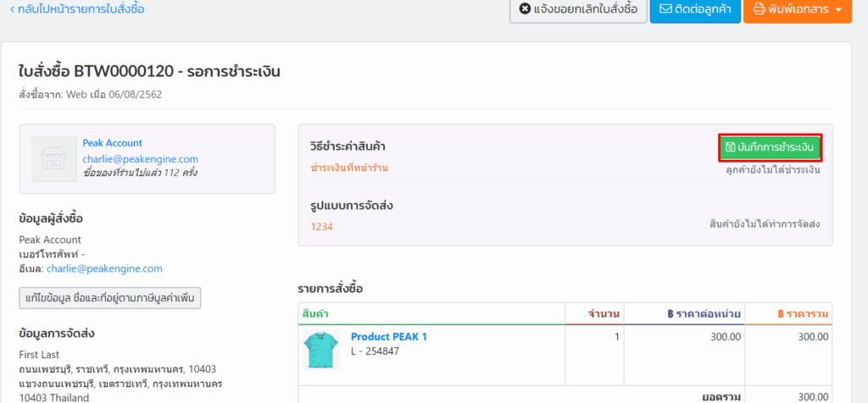Click ข้อมูลผู้สั่งซื้อ section heading
Viewport: 868px width, 403px height.
click(x=51, y=219)
